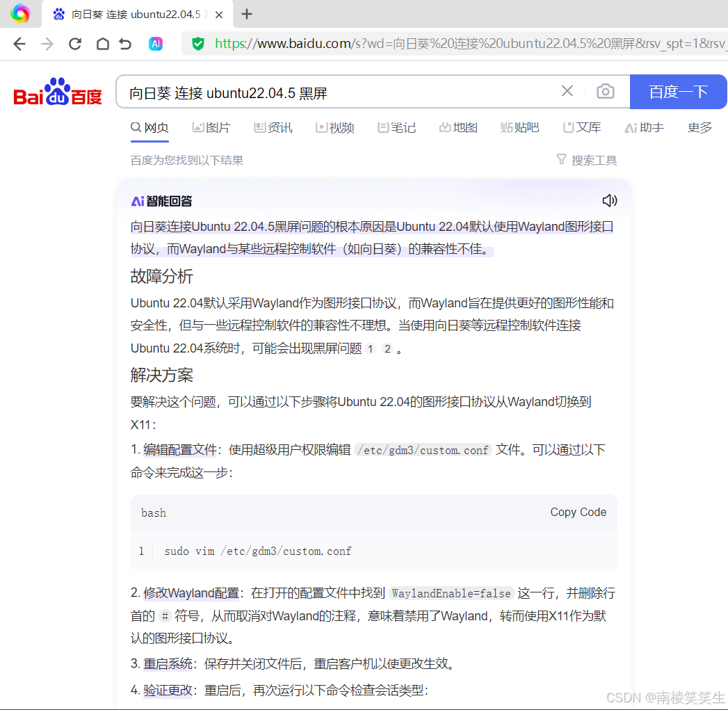Viewport: 728px width, 710px height.
Task: Click the 'sudo vim /etc/gdm3/custom.conf' code line
Action: coord(258,551)
